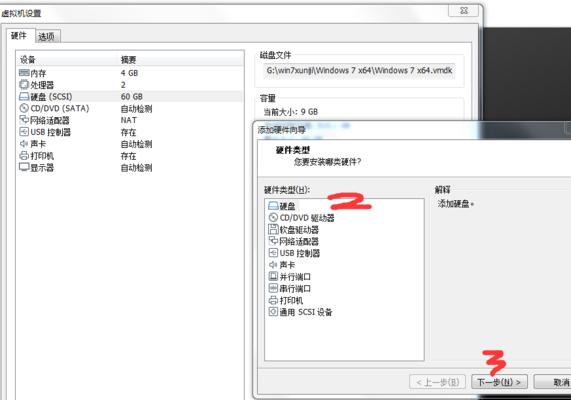Choose 通用 SCSI 设备 hardware type
Viewport: 571px width, 400px height.
click(300, 312)
